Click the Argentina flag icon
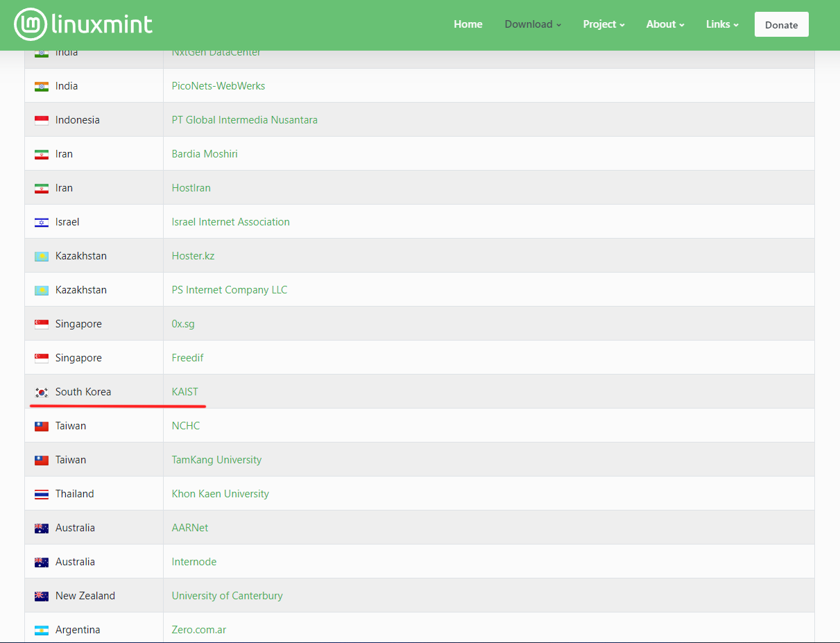Screen dimensions: 840x643 coord(42,631)
